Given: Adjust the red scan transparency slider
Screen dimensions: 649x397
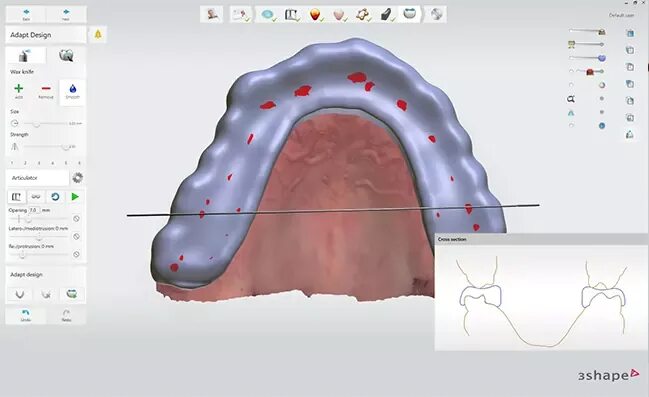Looking at the screenshot, I should pyautogui.click(x=590, y=72).
